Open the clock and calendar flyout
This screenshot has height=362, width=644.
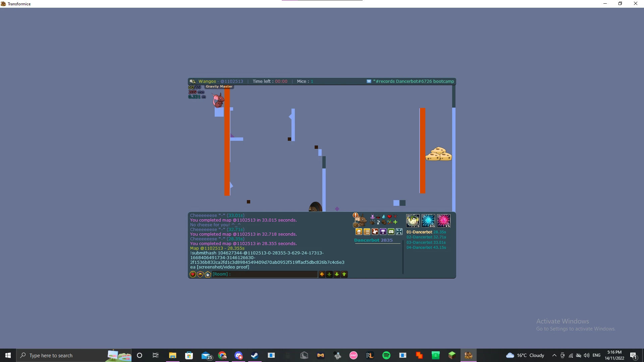[x=614, y=355]
